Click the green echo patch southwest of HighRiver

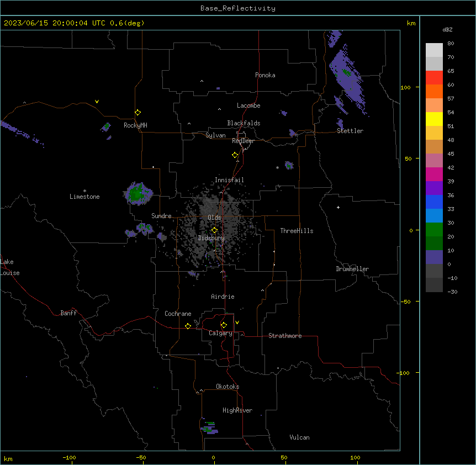209,427
